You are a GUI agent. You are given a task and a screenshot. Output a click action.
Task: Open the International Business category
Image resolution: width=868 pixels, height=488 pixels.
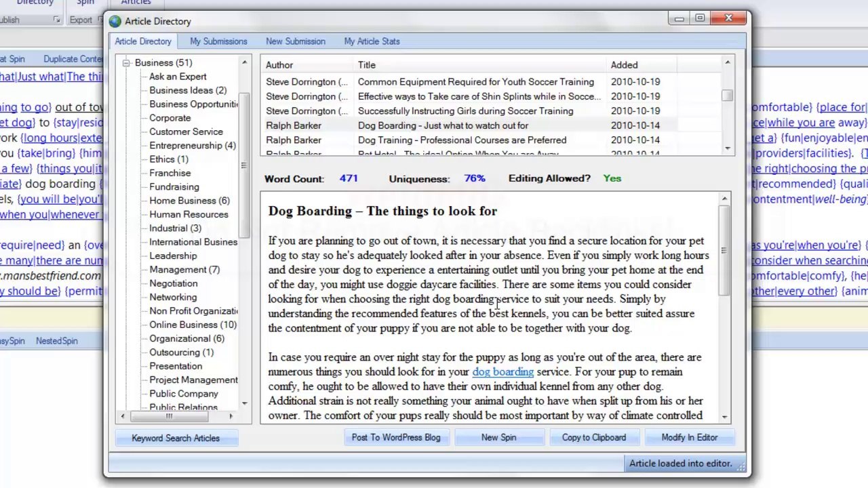[193, 242]
